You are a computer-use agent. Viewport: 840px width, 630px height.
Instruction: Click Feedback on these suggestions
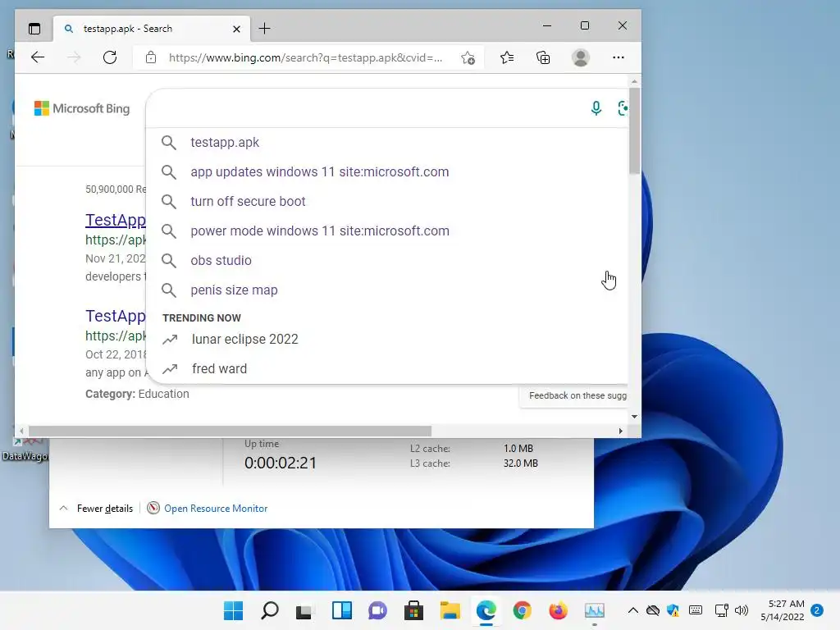[x=577, y=395]
